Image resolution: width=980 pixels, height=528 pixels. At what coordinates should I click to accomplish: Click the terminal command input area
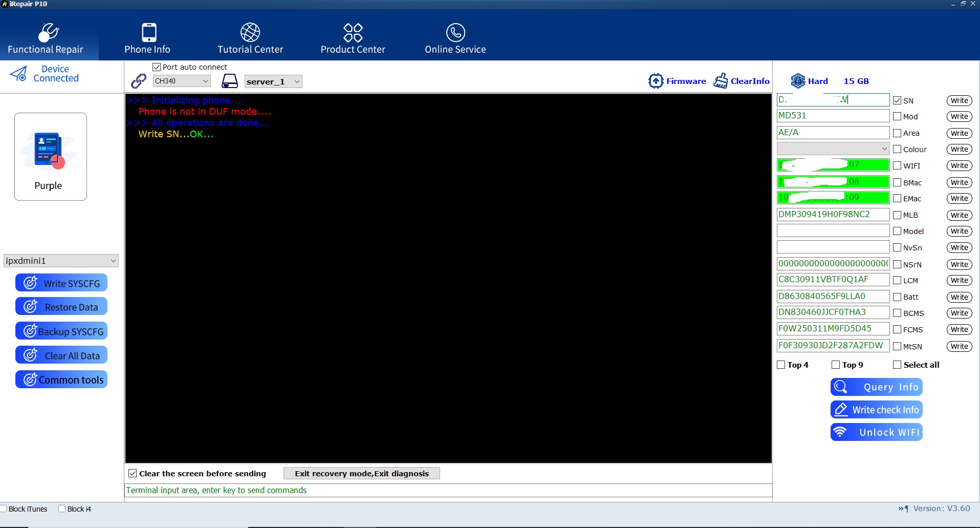pyautogui.click(x=448, y=490)
